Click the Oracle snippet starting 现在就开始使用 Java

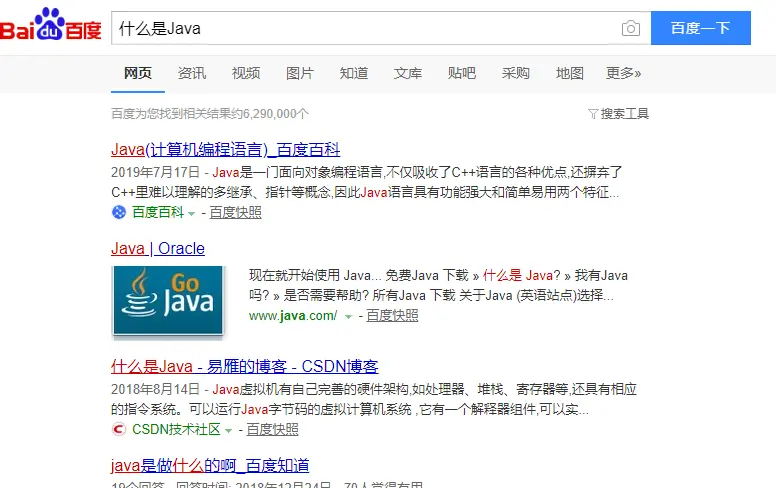(438, 286)
